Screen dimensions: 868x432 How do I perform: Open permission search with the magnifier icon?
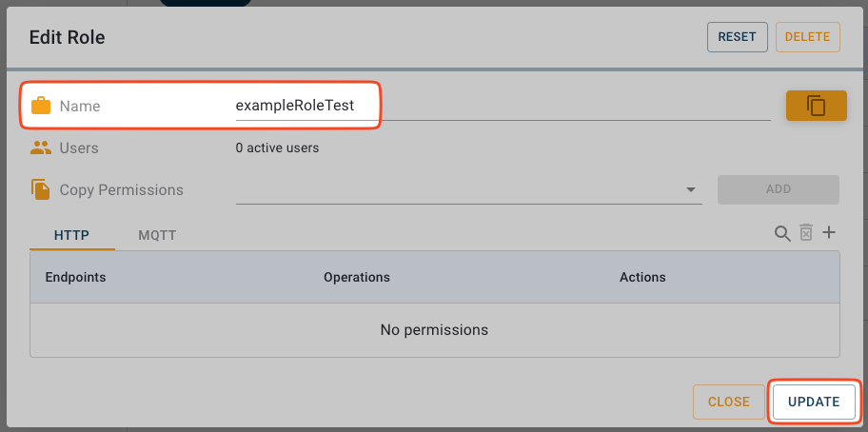(x=782, y=233)
